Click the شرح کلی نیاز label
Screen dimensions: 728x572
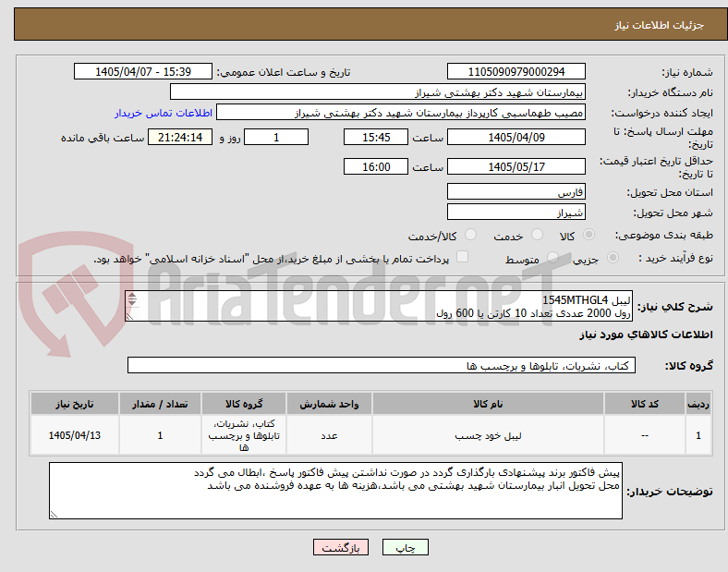pyautogui.click(x=675, y=307)
